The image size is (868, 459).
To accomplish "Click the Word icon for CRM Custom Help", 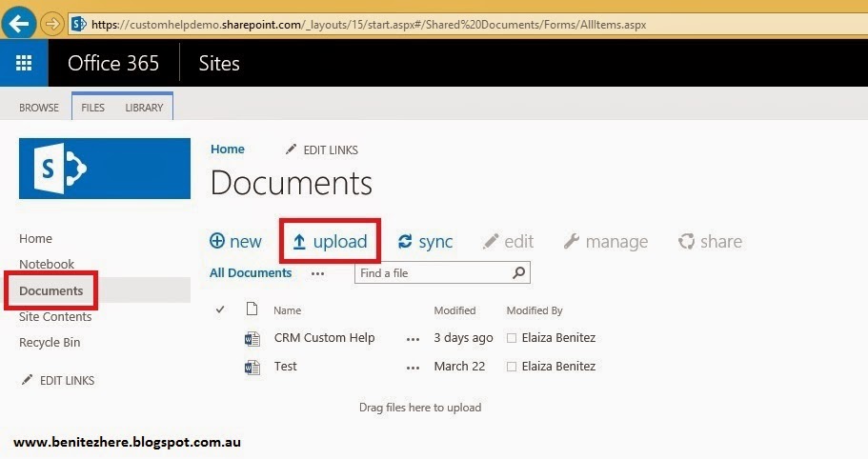I will (252, 338).
